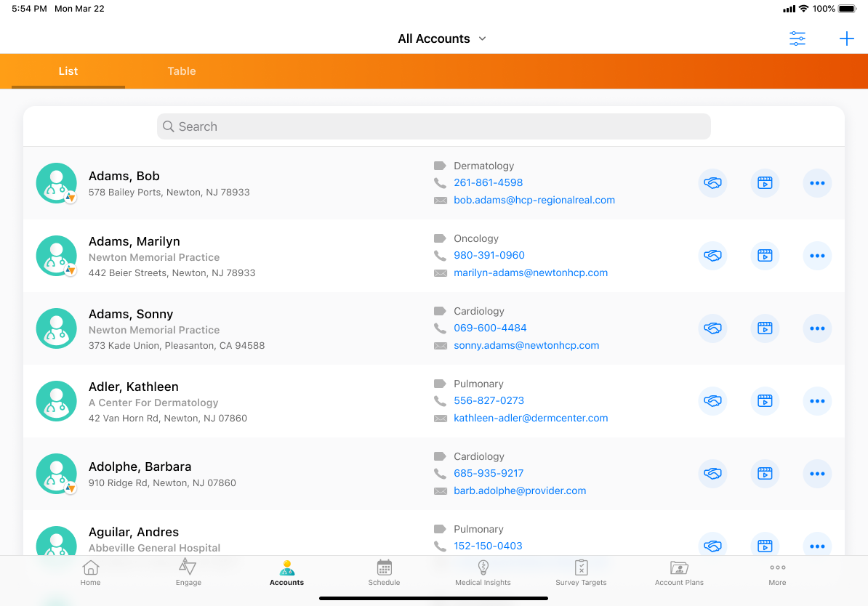Tap the media play icon for Marilyn Adams

[x=765, y=256]
